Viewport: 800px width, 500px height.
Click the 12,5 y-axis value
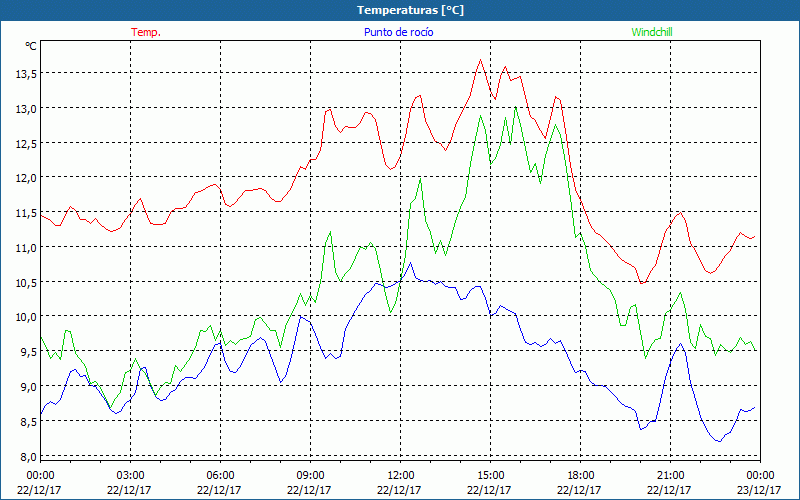point(26,143)
